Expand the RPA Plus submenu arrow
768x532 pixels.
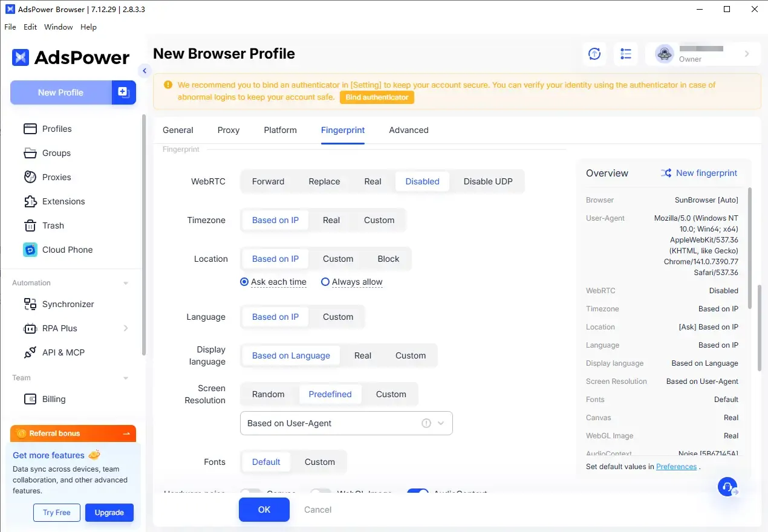tap(126, 328)
